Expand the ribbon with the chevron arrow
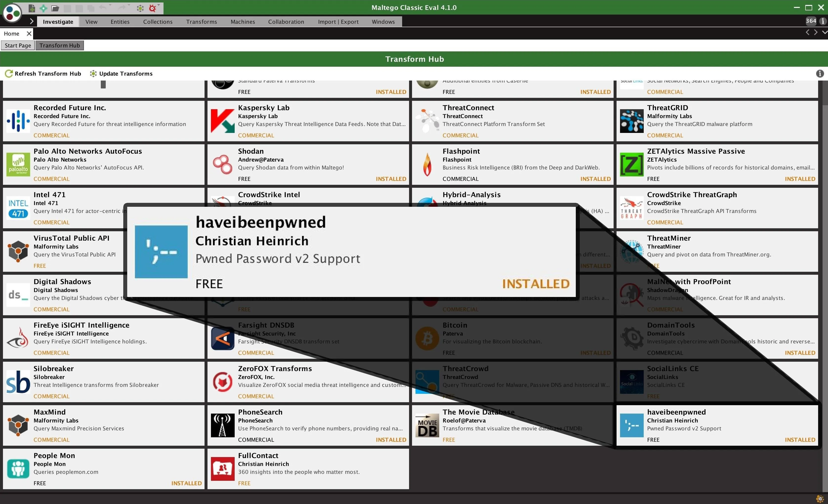Screen dimensions: 828x504 click(x=31, y=21)
